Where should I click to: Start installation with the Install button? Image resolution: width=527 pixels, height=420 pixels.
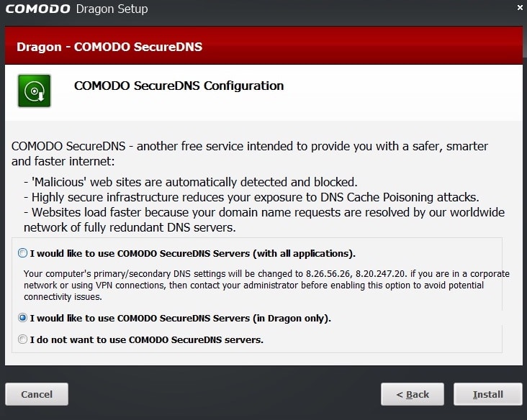pyautogui.click(x=487, y=394)
